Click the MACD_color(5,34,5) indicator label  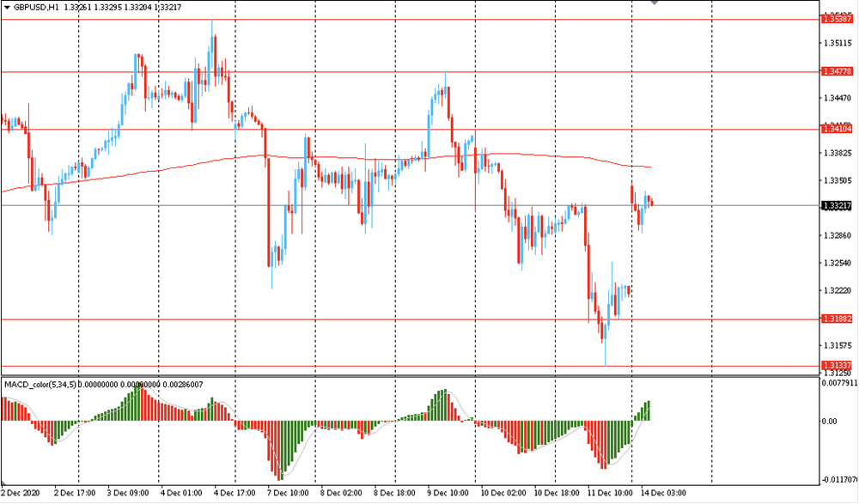click(40, 385)
